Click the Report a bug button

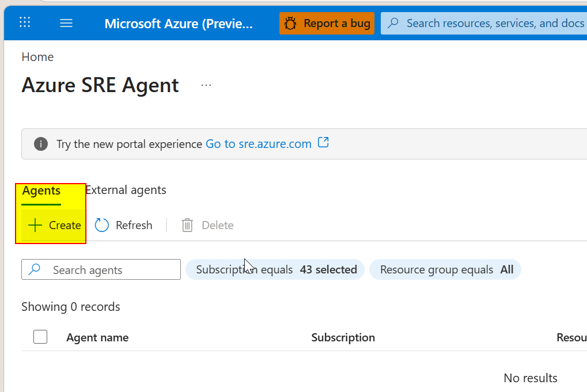[327, 23]
